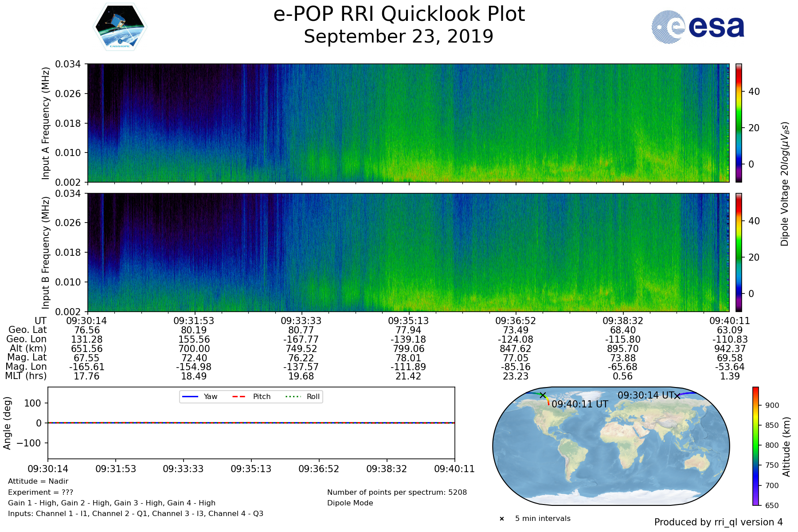The image size is (798, 532).
Task: Click the X marker at 09:40:11 UT on map
Action: click(543, 395)
